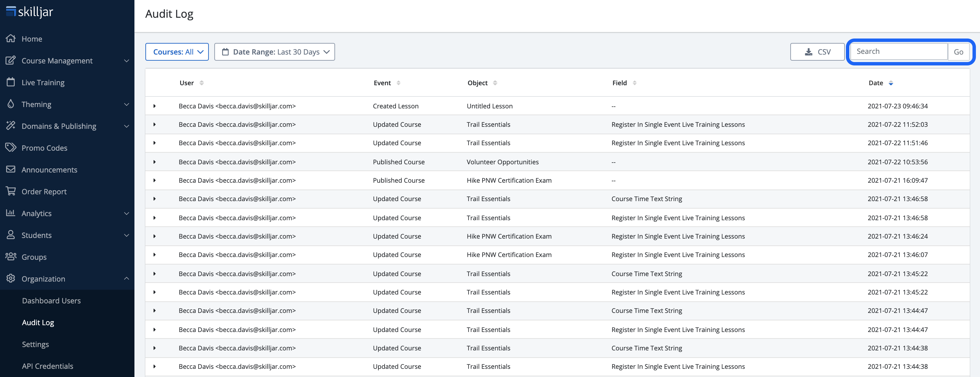Image resolution: width=980 pixels, height=377 pixels.
Task: Click the Home house icon
Action: point(11,39)
